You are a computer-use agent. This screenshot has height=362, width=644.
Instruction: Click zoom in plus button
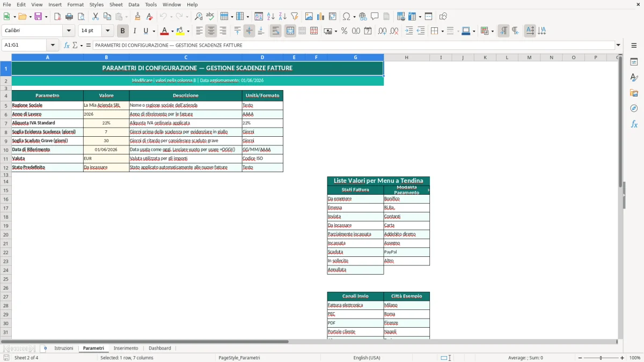623,358
